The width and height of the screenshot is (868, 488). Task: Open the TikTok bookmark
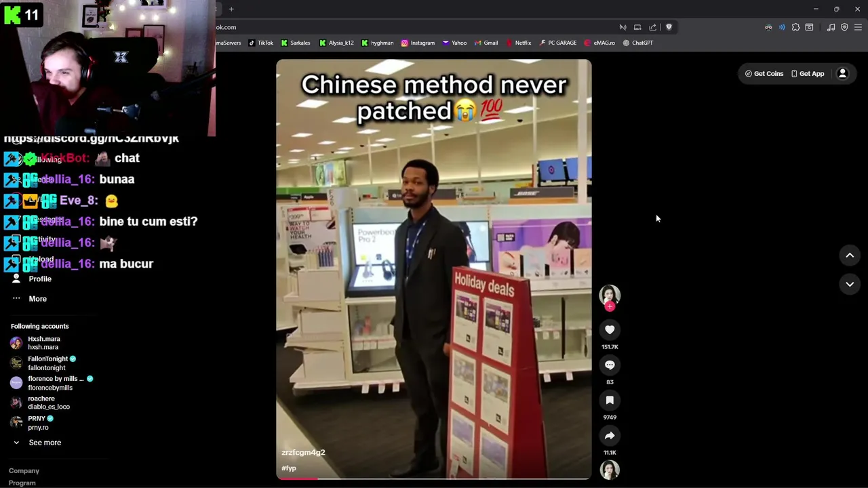[x=261, y=43]
